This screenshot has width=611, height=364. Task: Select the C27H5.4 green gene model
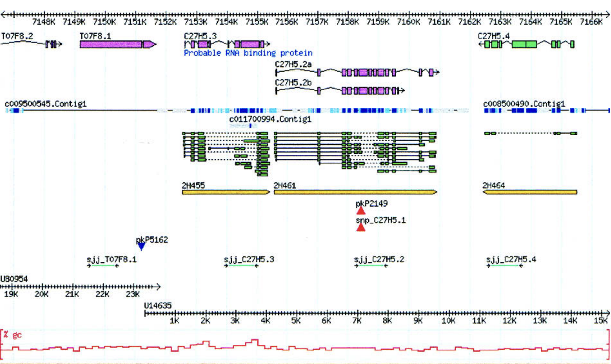(524, 44)
